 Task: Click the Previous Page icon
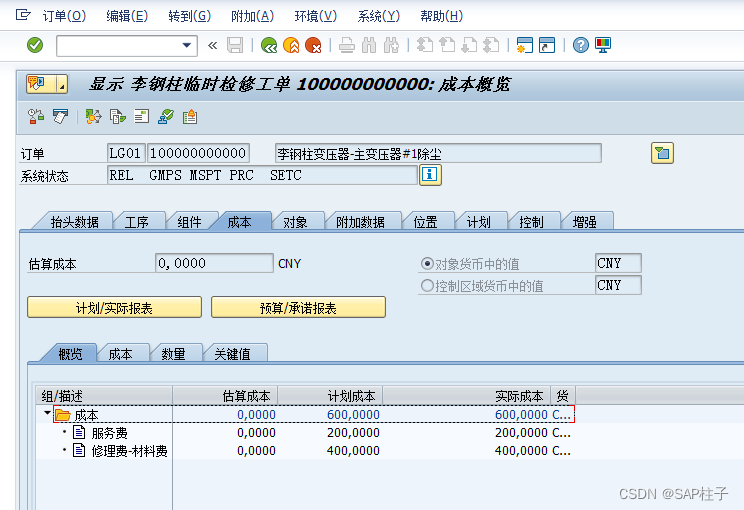(447, 46)
